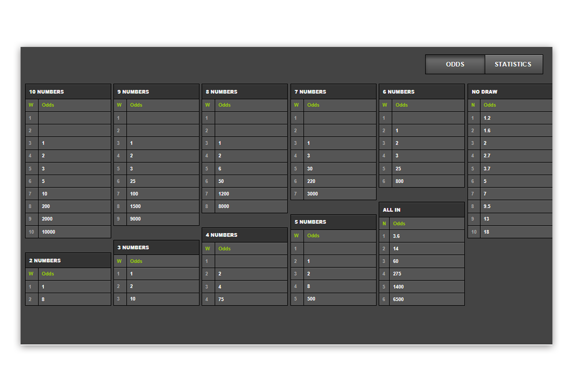Click the 2 NUMBERS table header
The image size is (573, 392).
(68, 261)
